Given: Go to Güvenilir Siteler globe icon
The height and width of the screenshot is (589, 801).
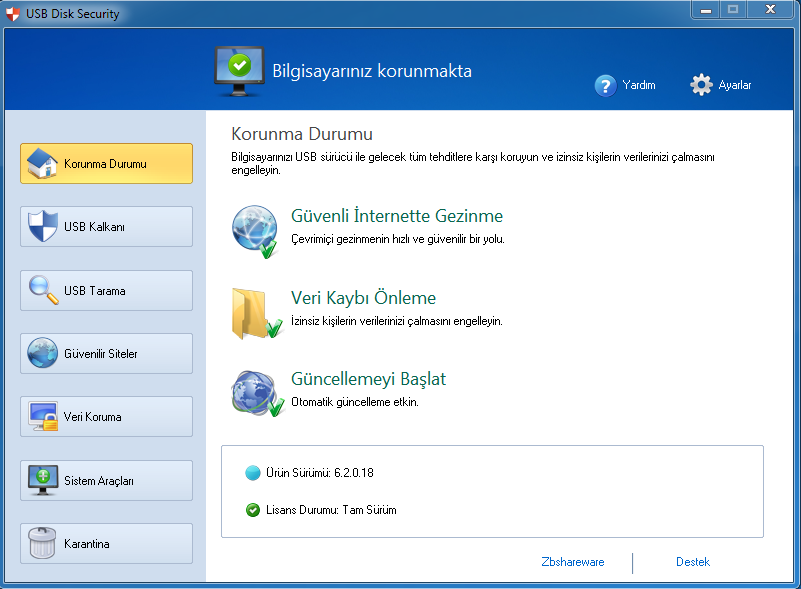Looking at the screenshot, I should [42, 353].
